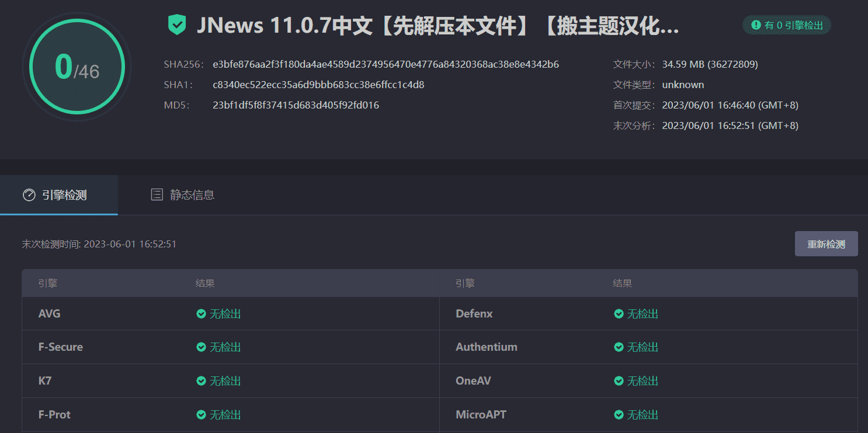The height and width of the screenshot is (433, 868).
Task: Click the file size value 34.59 MB
Action: (710, 64)
